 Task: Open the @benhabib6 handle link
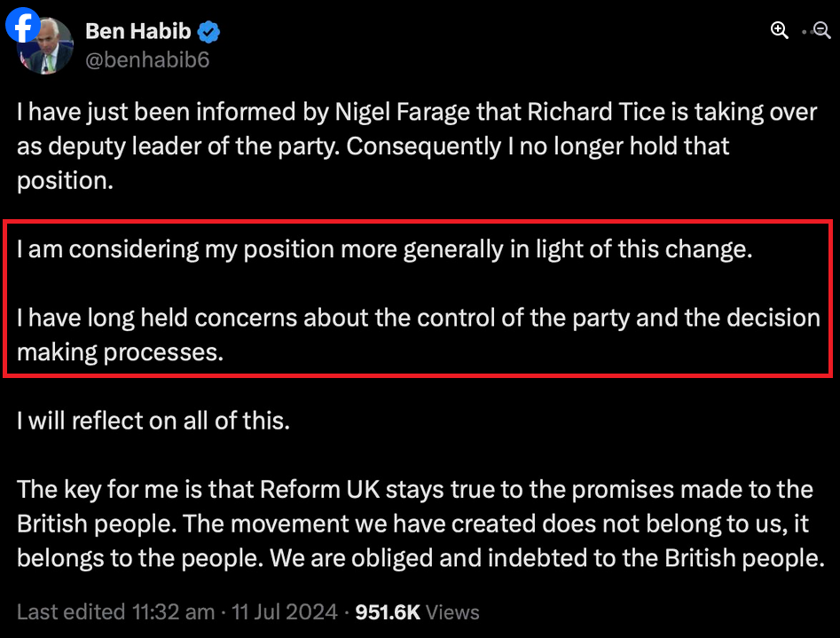(147, 59)
